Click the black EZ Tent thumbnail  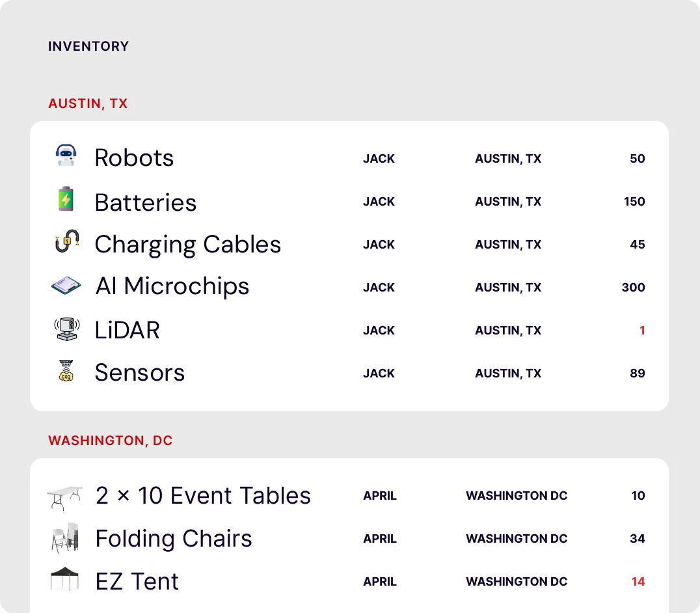[x=65, y=579]
